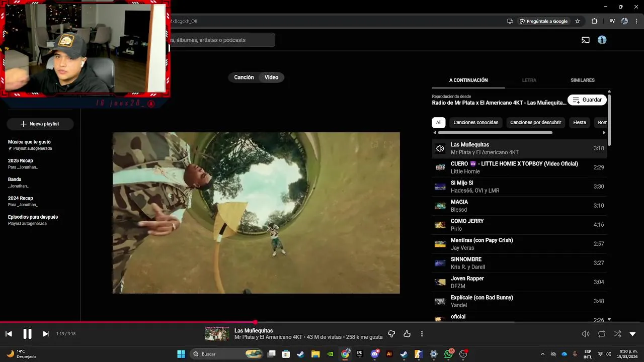Like Las Muñequitas with thumbs up
This screenshot has width=644, height=362.
407,334
